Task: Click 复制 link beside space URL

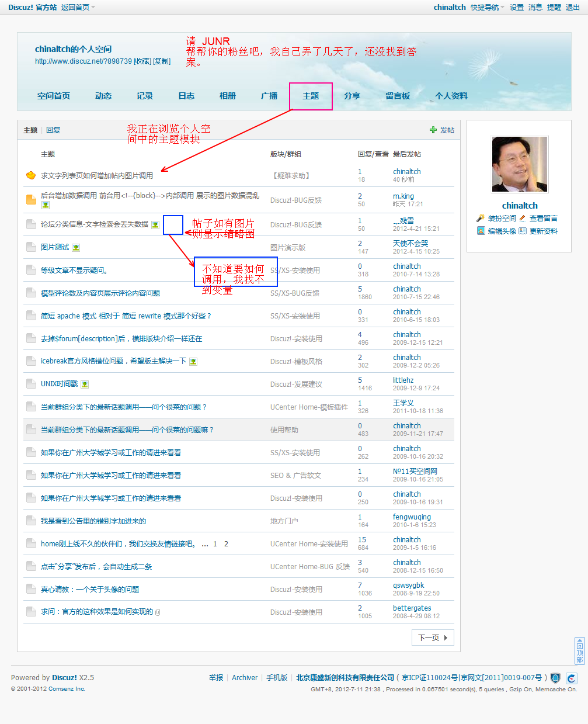Action: pyautogui.click(x=162, y=61)
